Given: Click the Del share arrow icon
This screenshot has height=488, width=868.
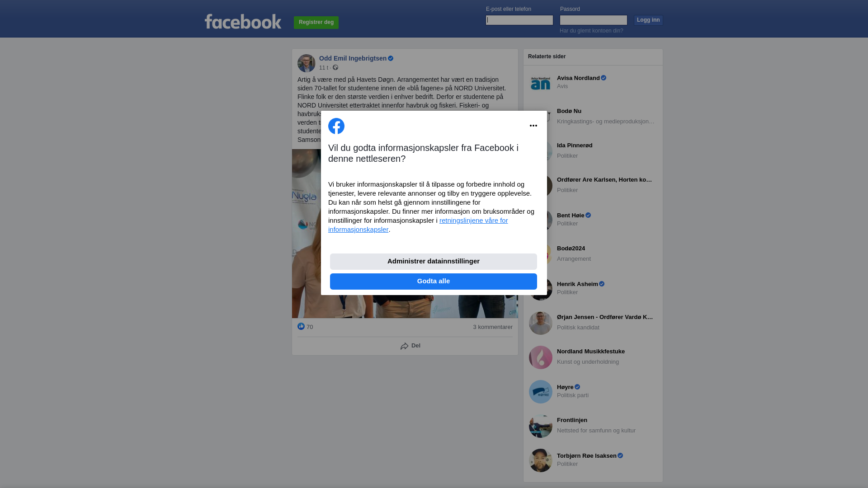Looking at the screenshot, I should [x=405, y=346].
